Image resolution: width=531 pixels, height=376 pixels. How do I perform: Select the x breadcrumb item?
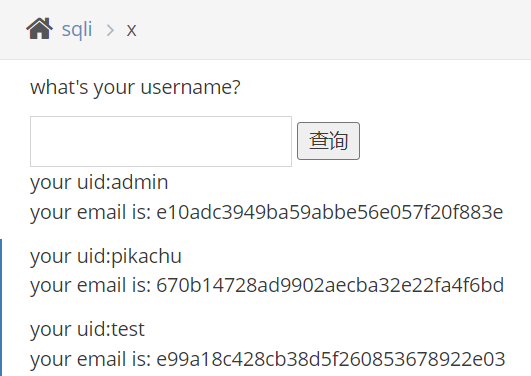click(x=131, y=30)
